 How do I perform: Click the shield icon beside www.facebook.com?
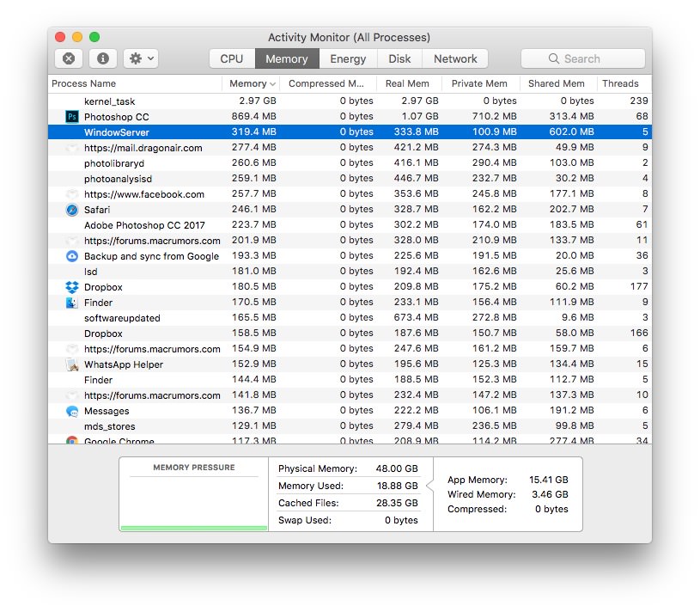click(x=71, y=194)
